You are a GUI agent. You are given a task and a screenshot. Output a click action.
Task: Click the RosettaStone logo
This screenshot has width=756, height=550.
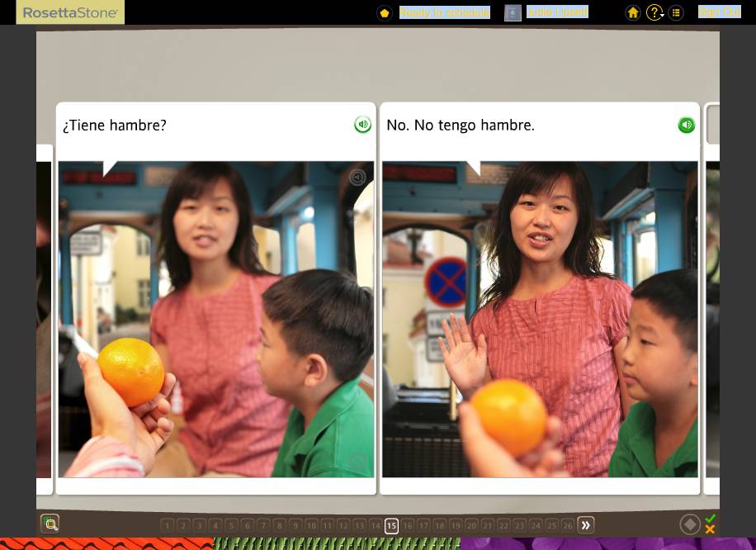70,12
